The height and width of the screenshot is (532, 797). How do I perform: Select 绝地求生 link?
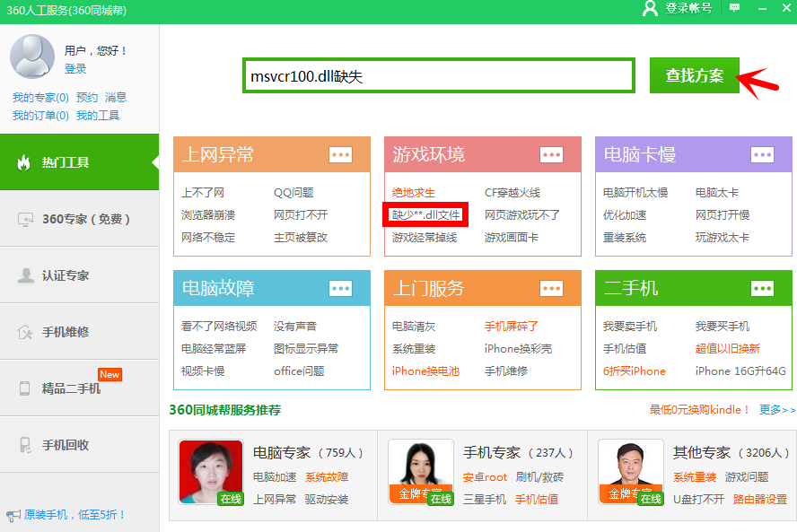[x=414, y=193]
